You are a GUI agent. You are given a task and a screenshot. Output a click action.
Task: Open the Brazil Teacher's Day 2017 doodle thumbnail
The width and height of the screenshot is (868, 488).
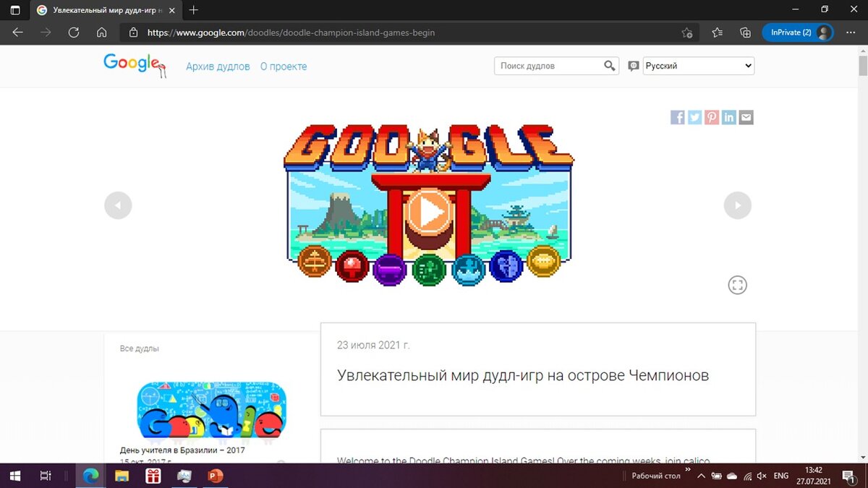tap(212, 411)
